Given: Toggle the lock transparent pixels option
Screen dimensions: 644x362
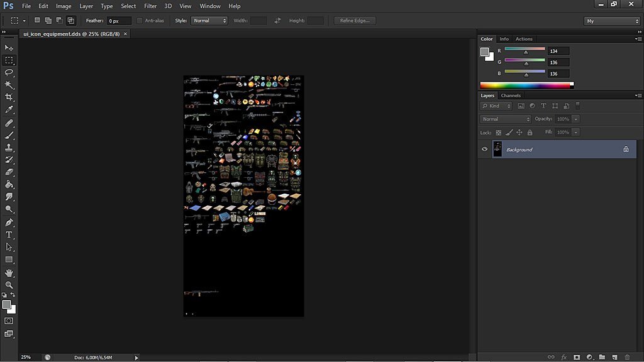Looking at the screenshot, I should tap(499, 133).
